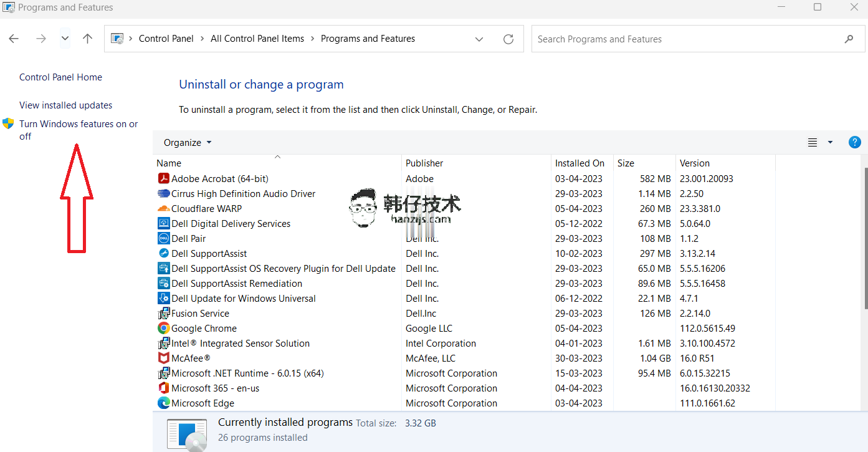
Task: Click the Intel Corporation publisher cell
Action: point(441,344)
